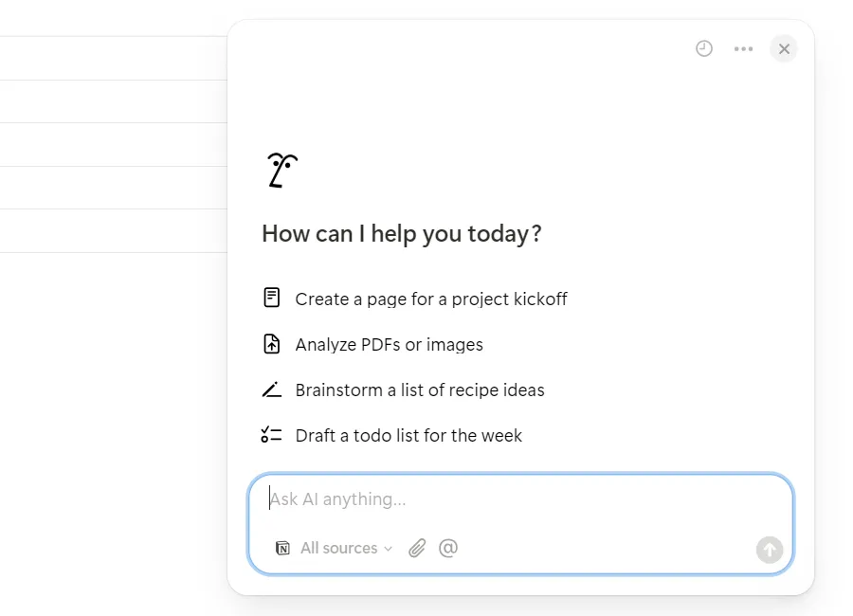Submit with the send arrow button
The image size is (853, 616).
tap(770, 550)
